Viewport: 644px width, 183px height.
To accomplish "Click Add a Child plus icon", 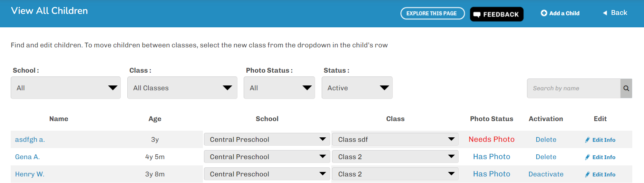I will tap(544, 13).
